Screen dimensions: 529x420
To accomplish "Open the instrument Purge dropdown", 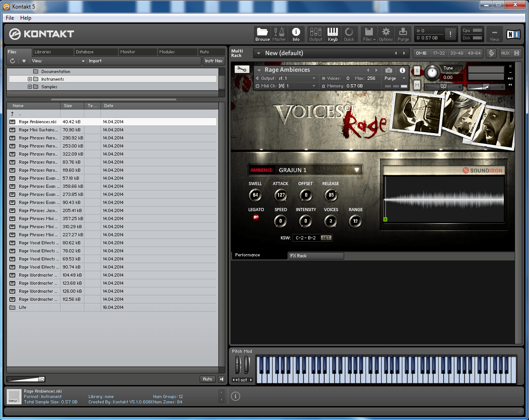I will pos(395,78).
